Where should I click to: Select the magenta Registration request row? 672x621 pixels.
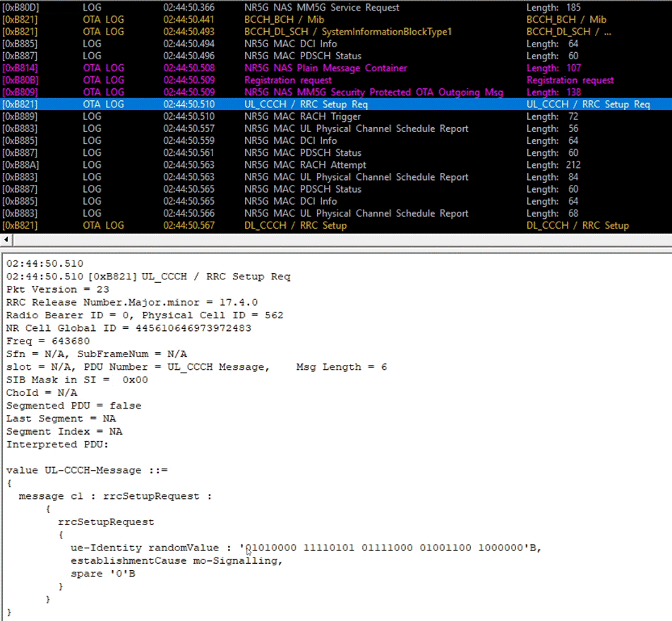coord(336,80)
